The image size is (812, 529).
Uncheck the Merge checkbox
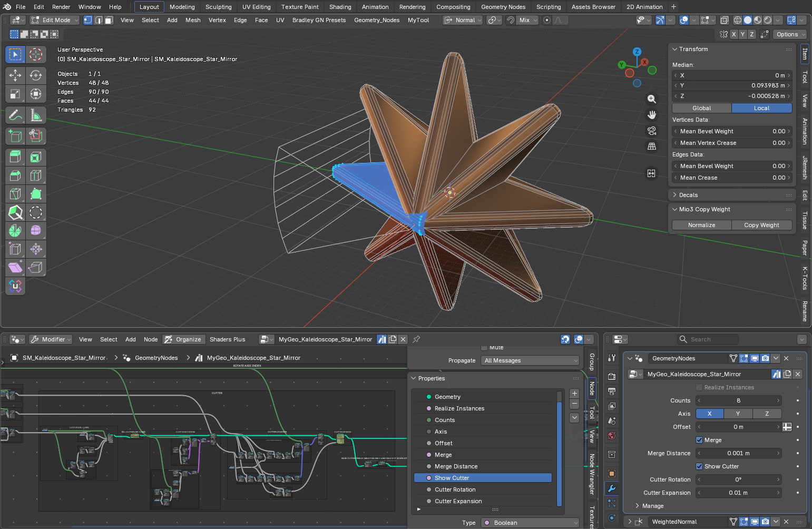coord(699,440)
